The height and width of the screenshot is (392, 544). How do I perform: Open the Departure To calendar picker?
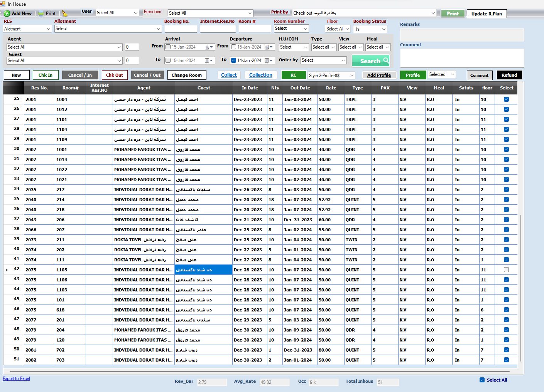coord(269,61)
